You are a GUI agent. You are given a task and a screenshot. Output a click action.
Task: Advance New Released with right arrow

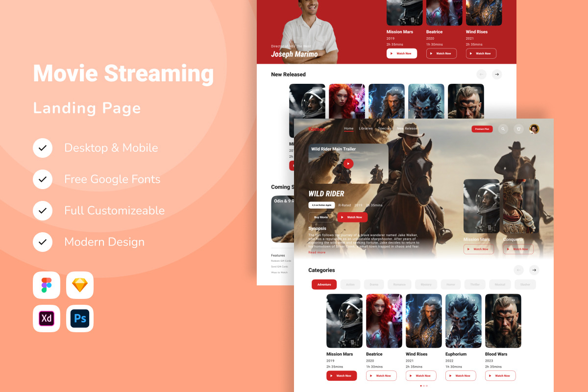click(497, 74)
